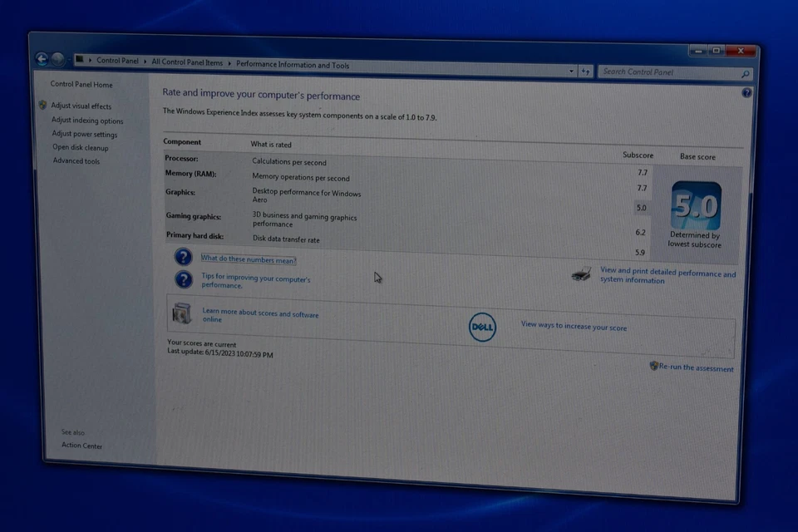The height and width of the screenshot is (532, 798).
Task: Open the 'What do these numbers mean?' link
Action: pyautogui.click(x=248, y=259)
